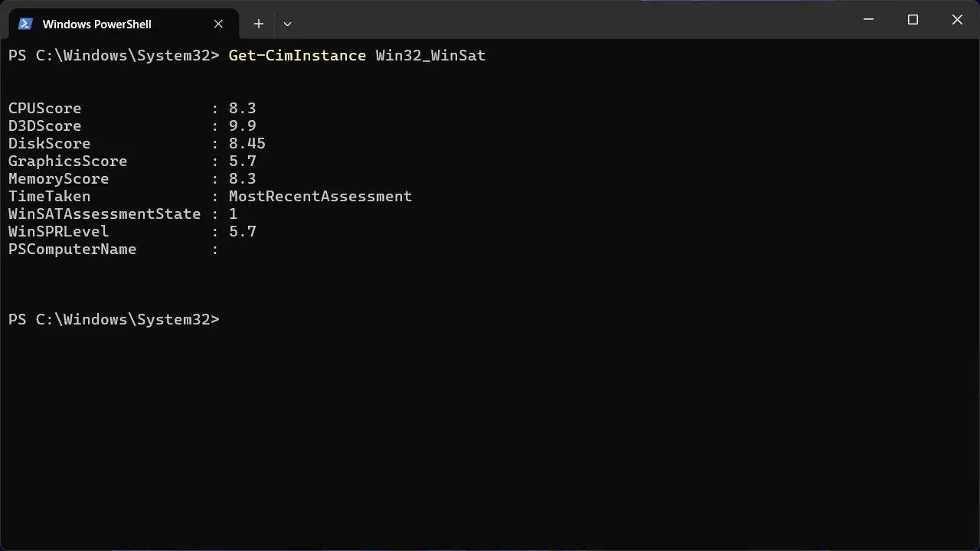
Task: Click the WinSPRLevel label
Action: coord(58,231)
